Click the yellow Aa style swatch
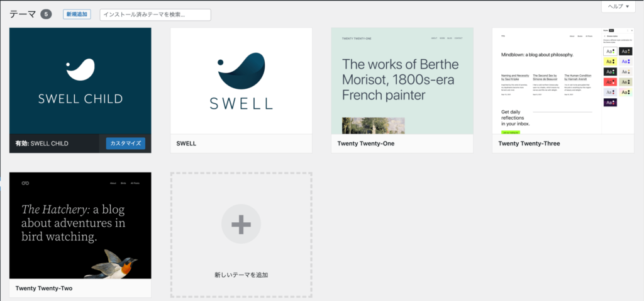This screenshot has width=644, height=301. click(610, 61)
